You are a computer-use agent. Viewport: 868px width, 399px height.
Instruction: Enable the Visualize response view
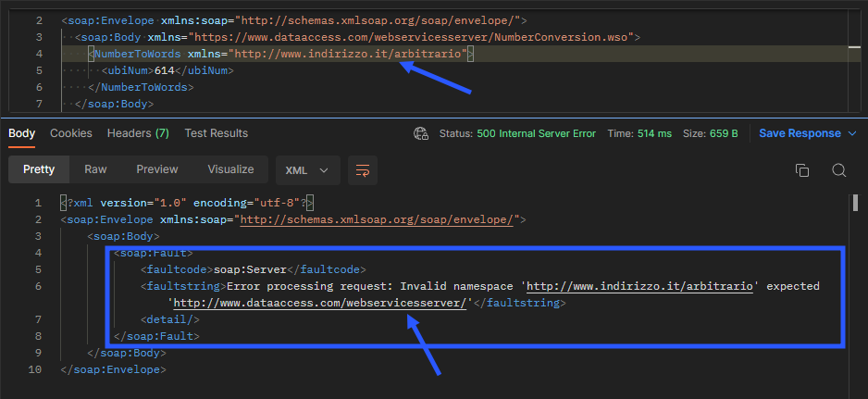(x=230, y=169)
